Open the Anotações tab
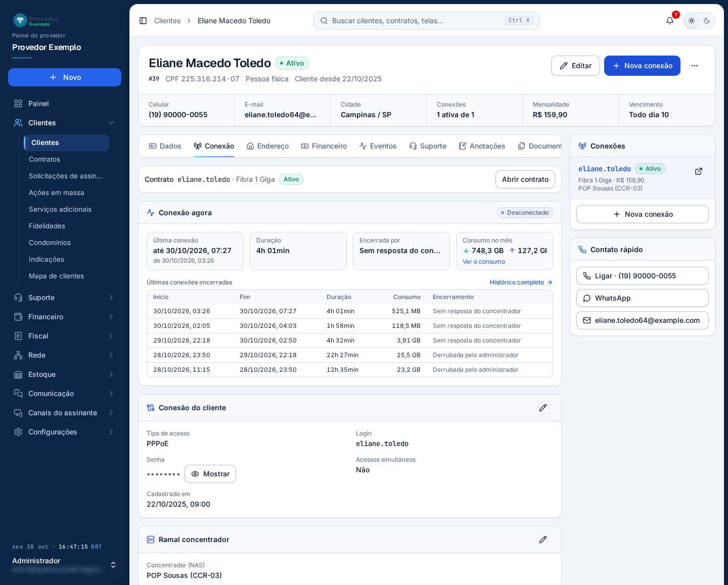Image resolution: width=728 pixels, height=585 pixels. 482,146
